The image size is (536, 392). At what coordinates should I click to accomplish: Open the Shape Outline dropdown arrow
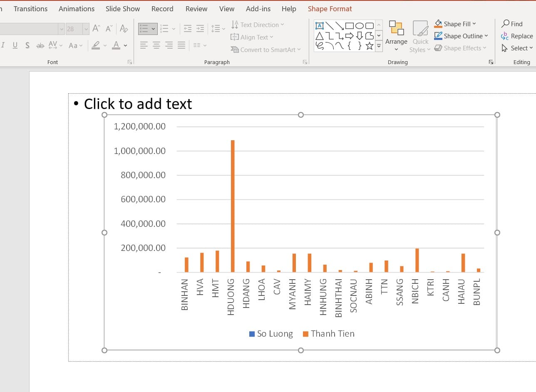486,36
